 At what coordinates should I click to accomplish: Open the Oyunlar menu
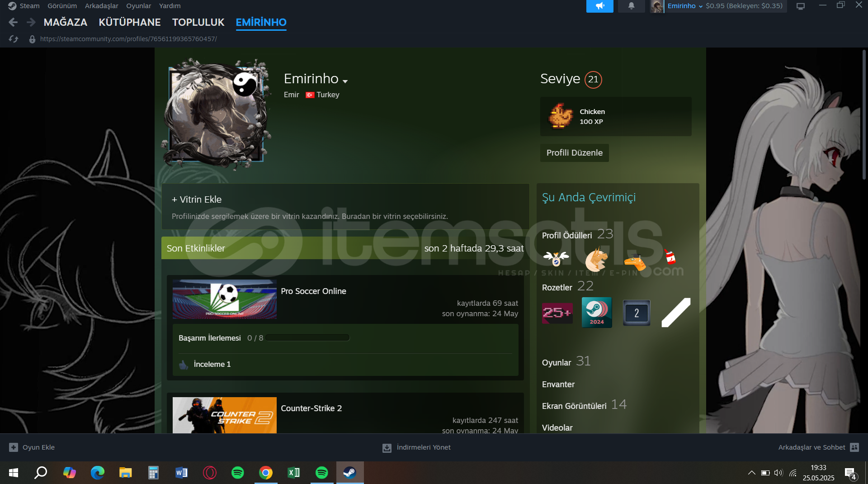[x=138, y=6]
